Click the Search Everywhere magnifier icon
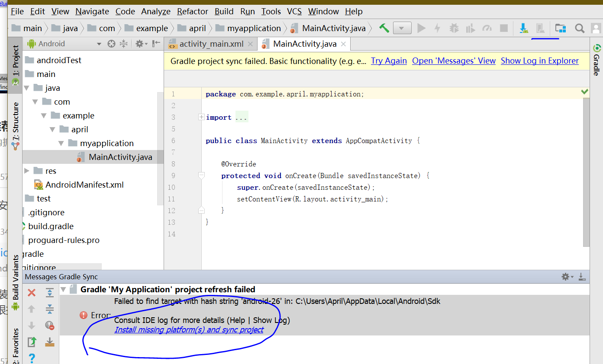The image size is (603, 364). coord(580,28)
